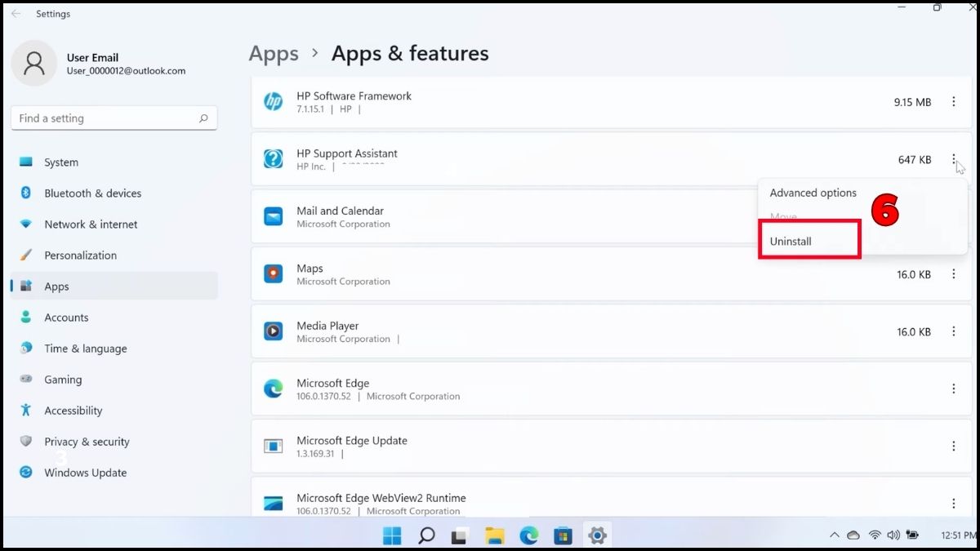Image resolution: width=980 pixels, height=551 pixels.
Task: Click the Media Player app name
Action: 327,326
